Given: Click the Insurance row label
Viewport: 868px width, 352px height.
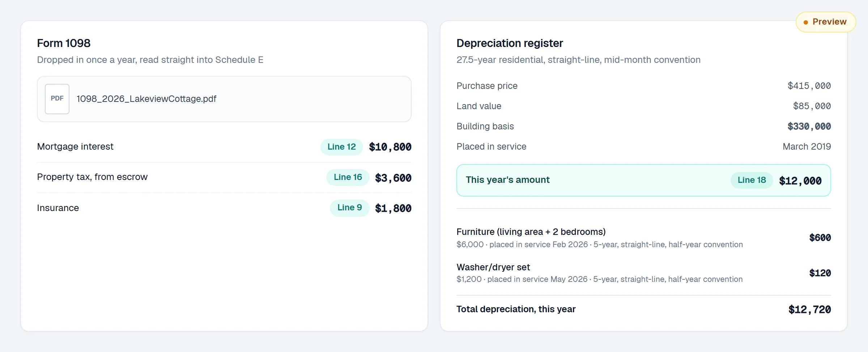Looking at the screenshot, I should point(58,208).
